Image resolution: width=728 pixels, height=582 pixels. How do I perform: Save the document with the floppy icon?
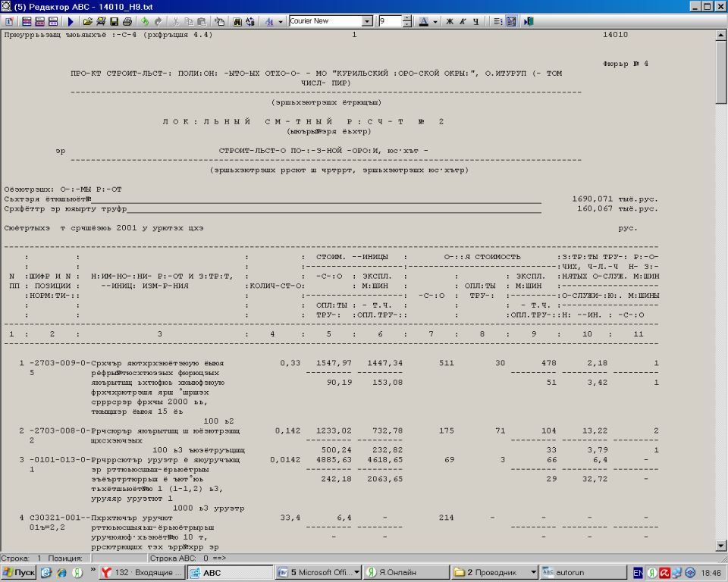115,21
